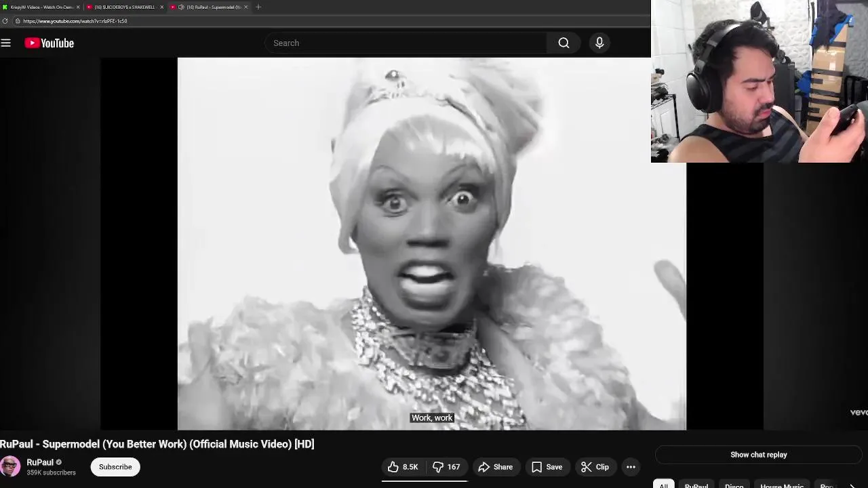Switch to the KrispyW Videos browser tab
This screenshot has width=868, height=488.
coord(41,7)
